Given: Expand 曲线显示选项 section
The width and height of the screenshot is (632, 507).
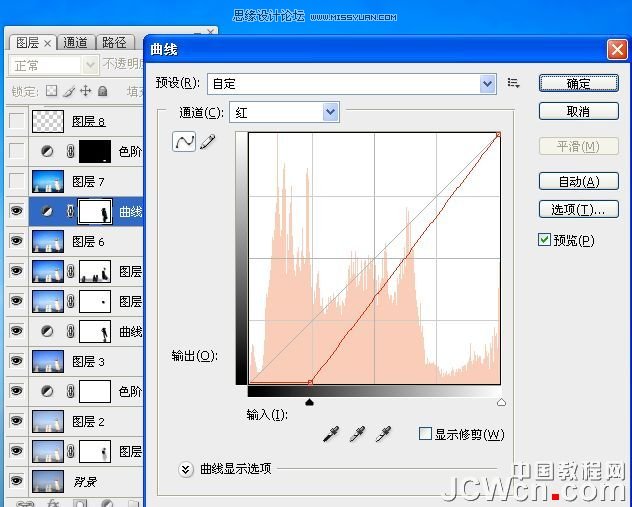Looking at the screenshot, I should pos(186,469).
